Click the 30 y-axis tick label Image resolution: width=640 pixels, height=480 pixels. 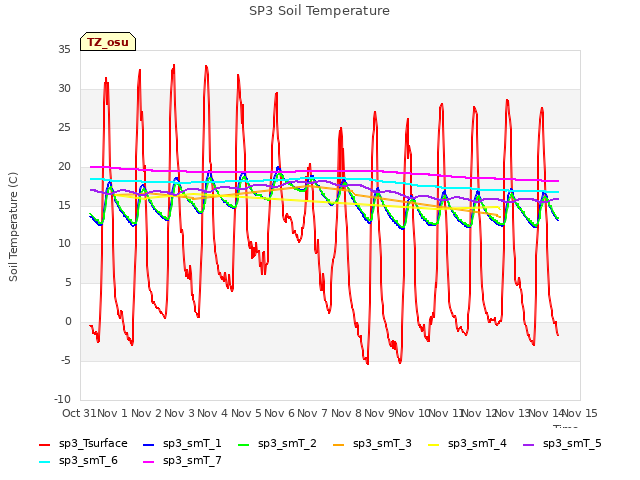coord(64,89)
